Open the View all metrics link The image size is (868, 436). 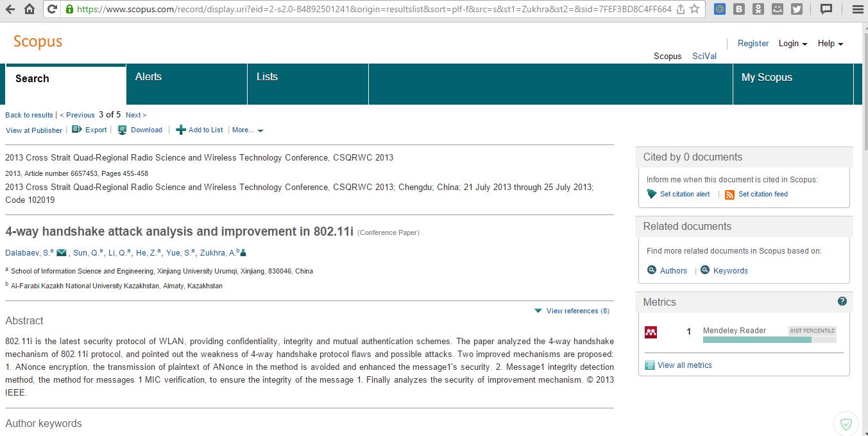tap(684, 365)
